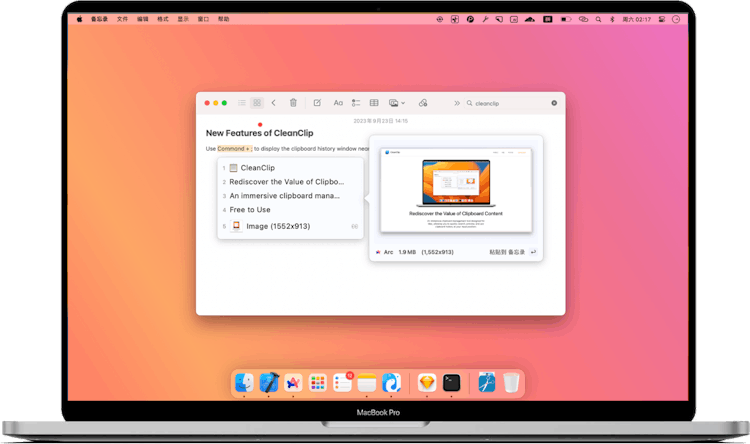This screenshot has height=444, width=750.
Task: Open Control Center in the menu bar
Action: pos(662,20)
